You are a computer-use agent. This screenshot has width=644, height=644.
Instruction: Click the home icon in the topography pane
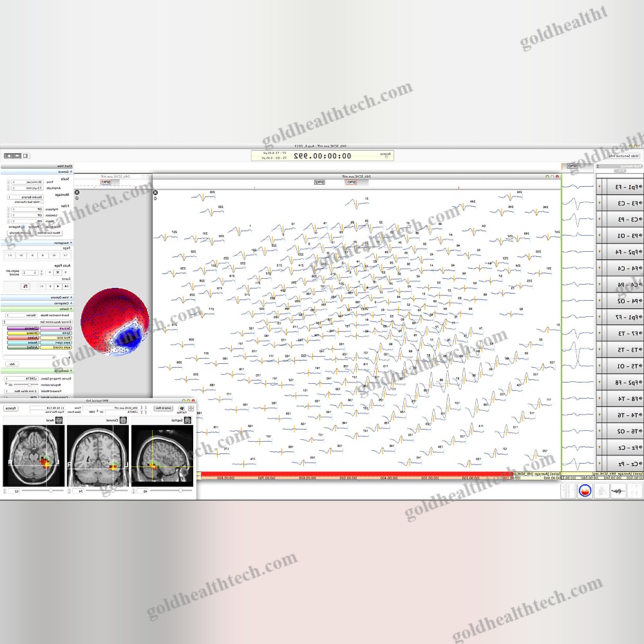pos(77,198)
